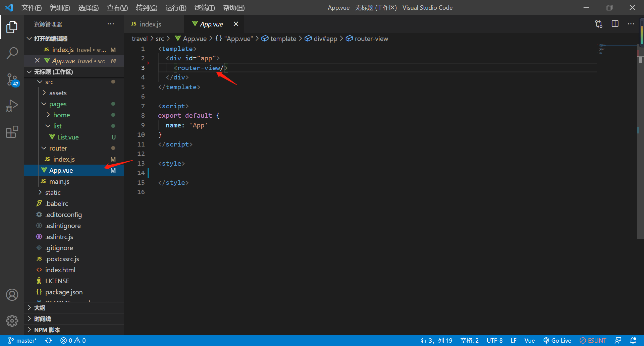Open .babelrc file
The width and height of the screenshot is (644, 346).
coord(74,204)
